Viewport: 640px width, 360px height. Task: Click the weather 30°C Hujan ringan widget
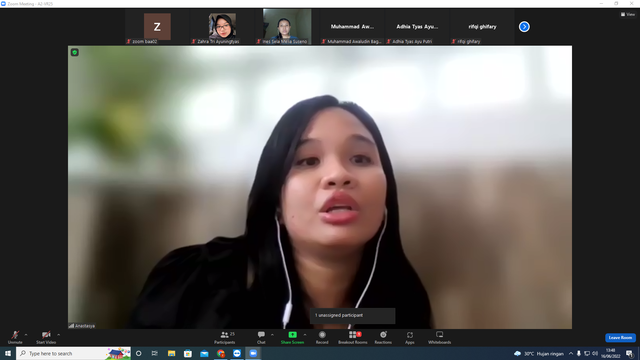pyautogui.click(x=539, y=353)
